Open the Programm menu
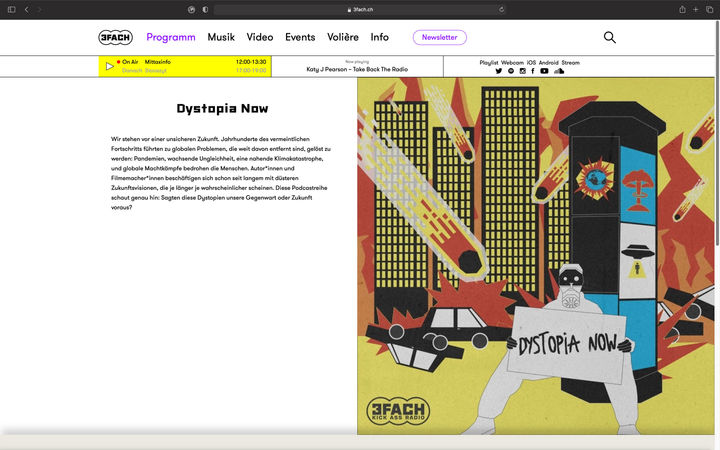720x450 pixels. point(171,37)
